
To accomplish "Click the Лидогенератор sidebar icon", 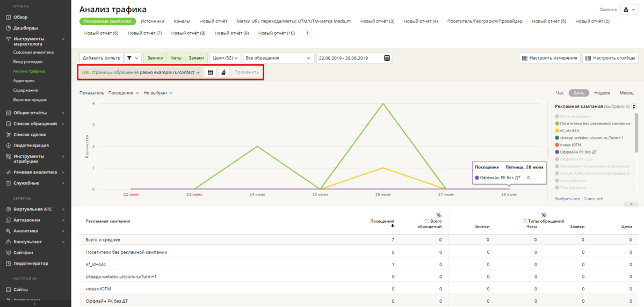I will (8, 263).
